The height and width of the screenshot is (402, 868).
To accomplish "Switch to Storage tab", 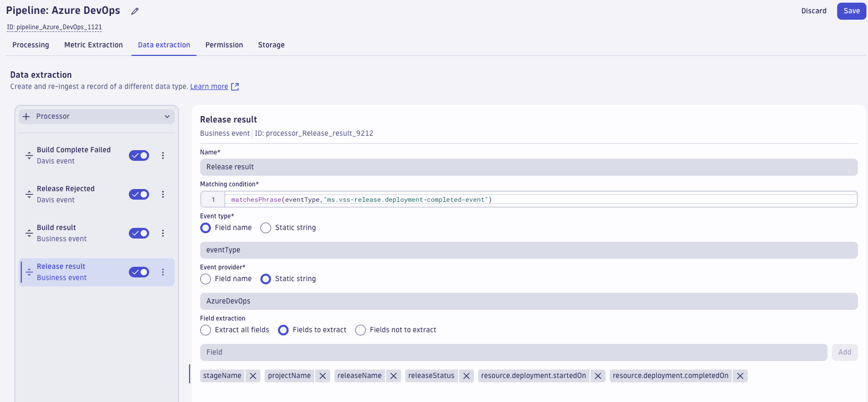I will click(x=271, y=45).
